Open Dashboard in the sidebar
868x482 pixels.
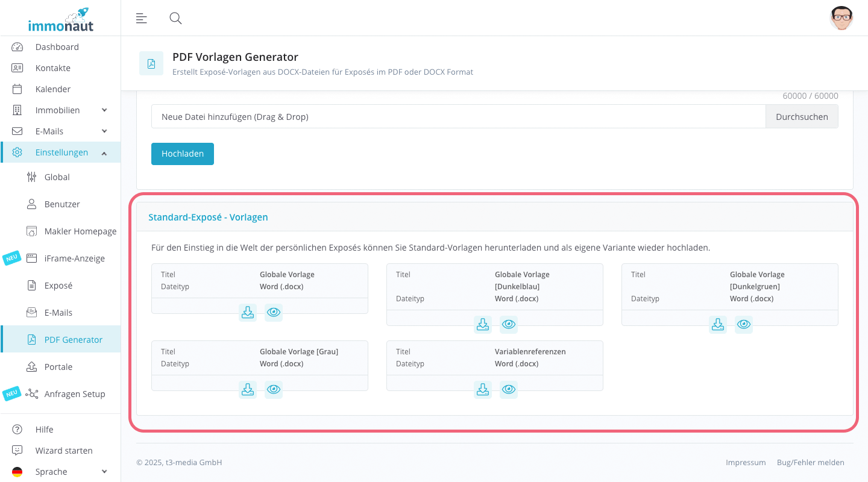pos(60,47)
